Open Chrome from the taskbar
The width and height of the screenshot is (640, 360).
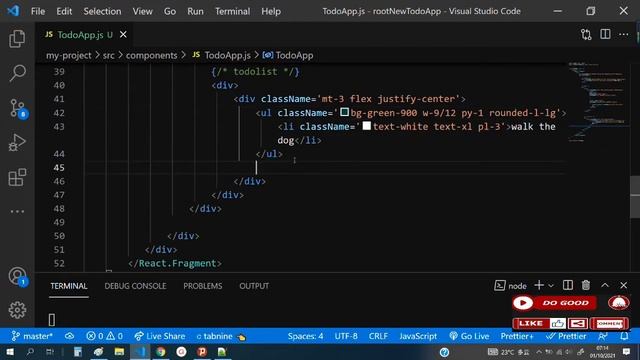click(x=161, y=351)
